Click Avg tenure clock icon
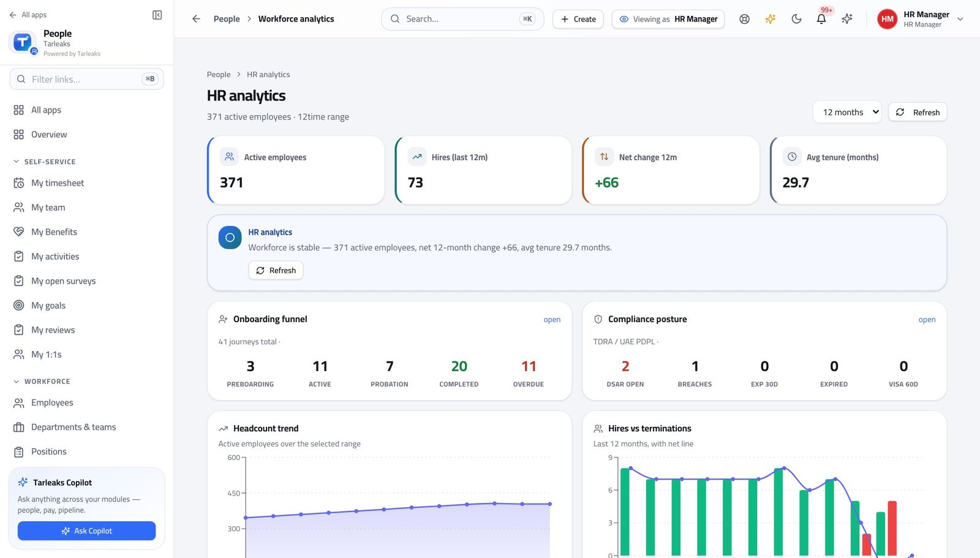 (x=792, y=157)
